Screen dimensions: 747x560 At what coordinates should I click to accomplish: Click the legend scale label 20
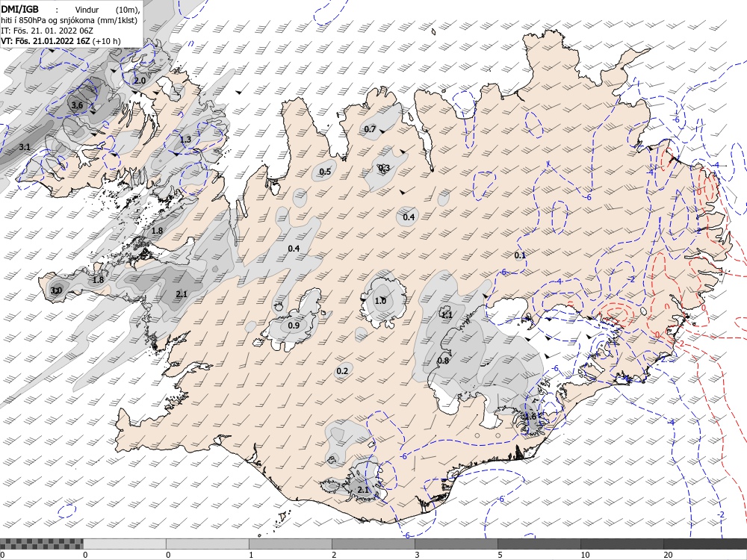click(x=668, y=555)
